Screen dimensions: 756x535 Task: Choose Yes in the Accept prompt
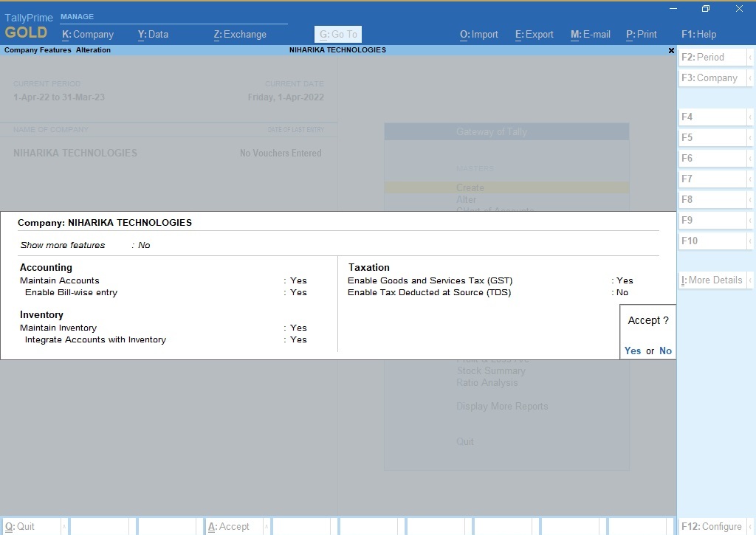tap(633, 351)
